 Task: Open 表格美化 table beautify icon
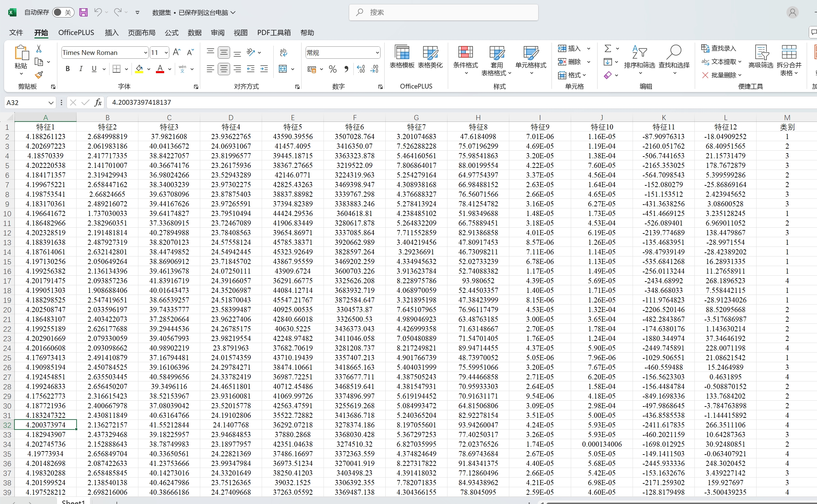(430, 57)
